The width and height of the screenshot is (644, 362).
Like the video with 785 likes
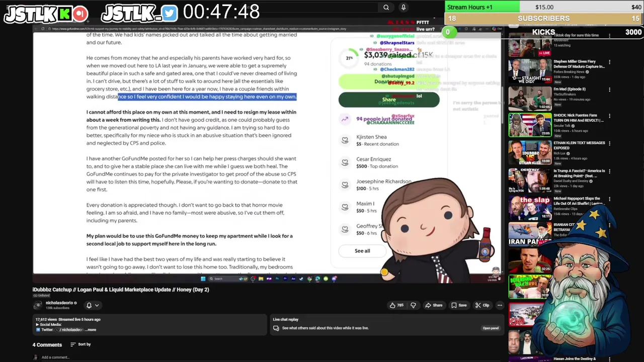[396, 305]
